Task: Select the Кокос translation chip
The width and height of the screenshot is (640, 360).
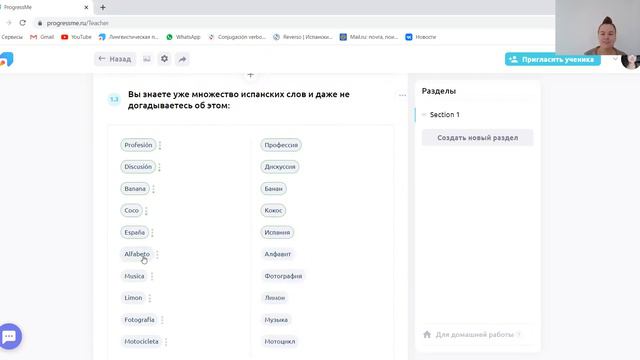Action: click(x=273, y=210)
